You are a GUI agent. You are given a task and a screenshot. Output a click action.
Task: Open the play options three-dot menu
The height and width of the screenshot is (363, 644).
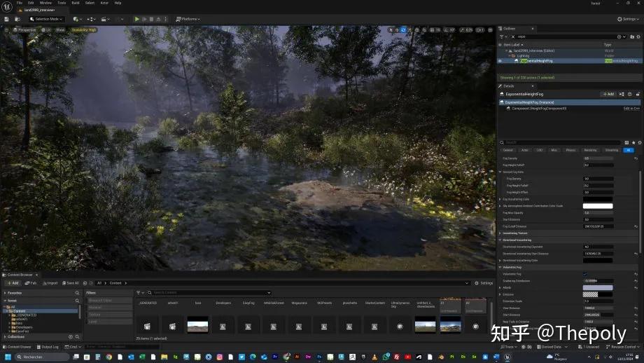tap(165, 19)
